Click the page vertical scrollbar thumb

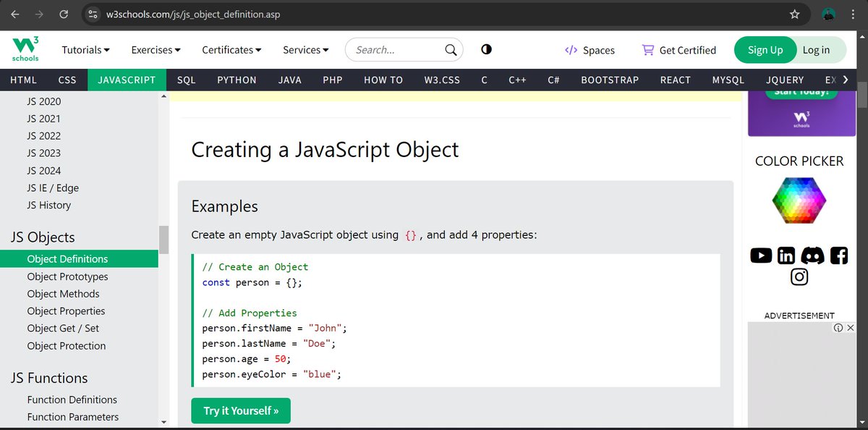(x=862, y=95)
